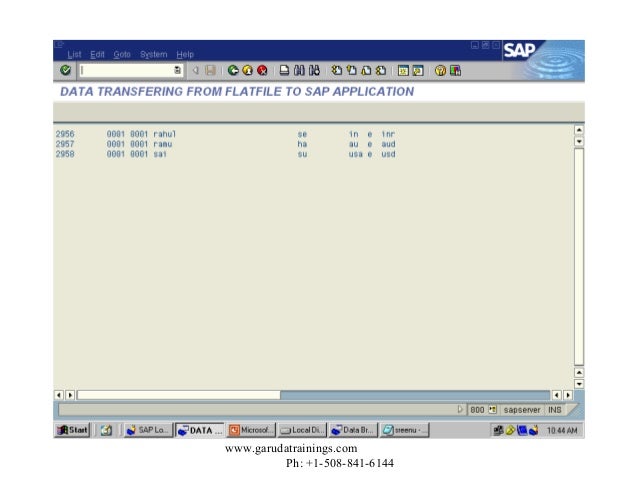The height and width of the screenshot is (479, 638).
Task: Expand status bar triangle next to 800
Action: pos(460,410)
